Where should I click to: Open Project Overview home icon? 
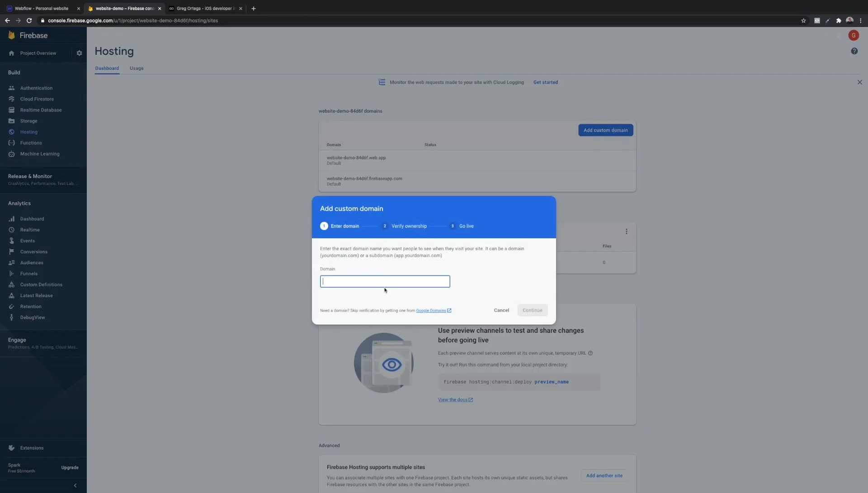pos(11,53)
